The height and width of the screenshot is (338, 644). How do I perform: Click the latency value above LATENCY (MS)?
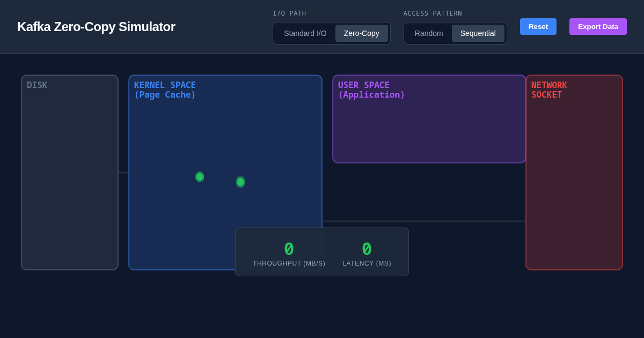coord(367,249)
